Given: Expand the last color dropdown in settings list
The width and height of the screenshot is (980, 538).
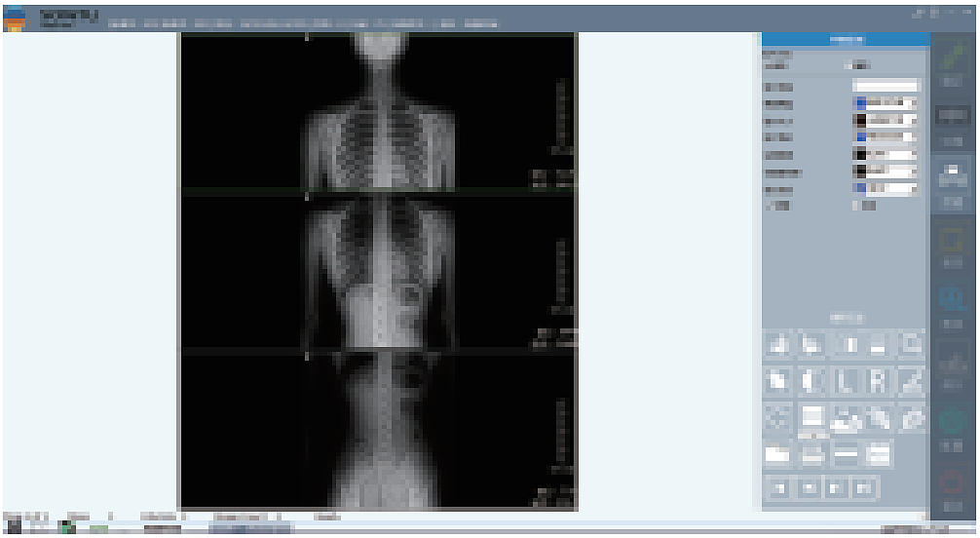Looking at the screenshot, I should coord(886,188).
